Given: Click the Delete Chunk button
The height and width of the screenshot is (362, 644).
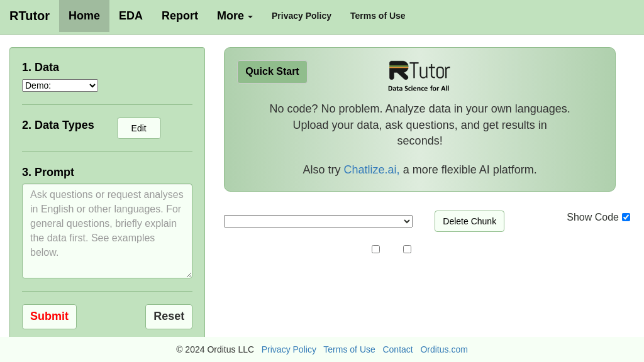Looking at the screenshot, I should 469,221.
